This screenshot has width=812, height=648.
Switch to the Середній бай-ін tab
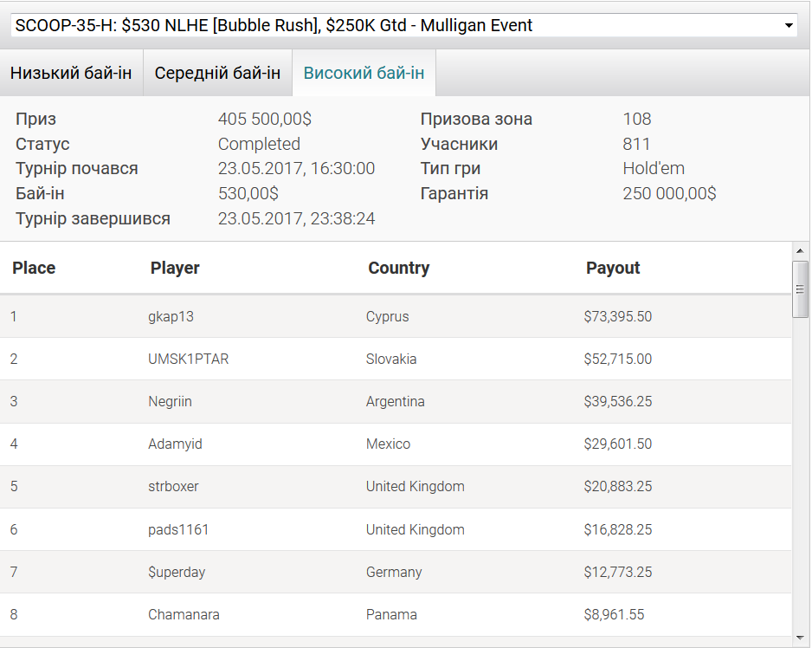tap(217, 73)
